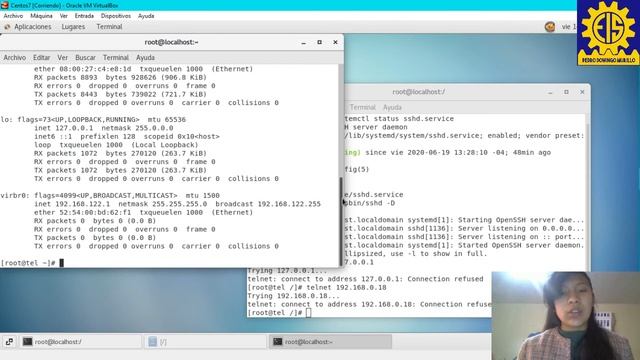Image resolution: width=640 pixels, height=360 pixels.
Task: Click 'Starting OpenSSH server dae...' log line
Action: point(521,220)
